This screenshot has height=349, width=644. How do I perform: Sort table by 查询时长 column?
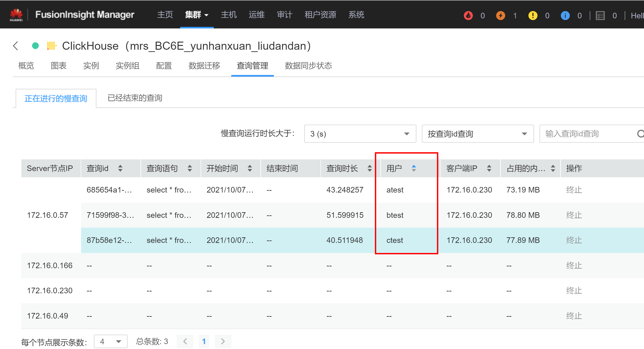[x=370, y=168]
